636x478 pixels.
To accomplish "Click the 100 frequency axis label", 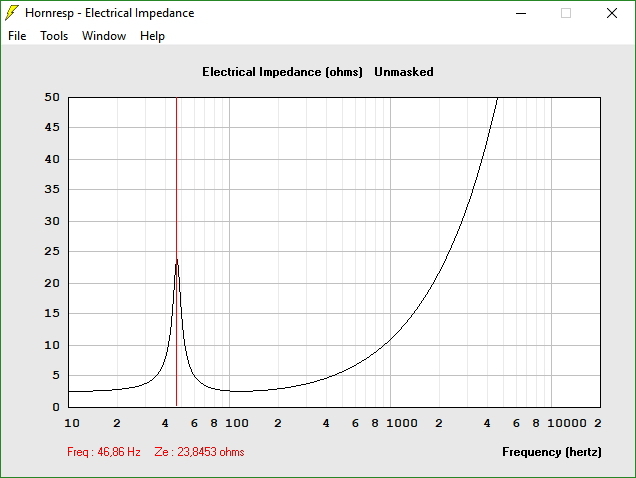I will click(237, 423).
